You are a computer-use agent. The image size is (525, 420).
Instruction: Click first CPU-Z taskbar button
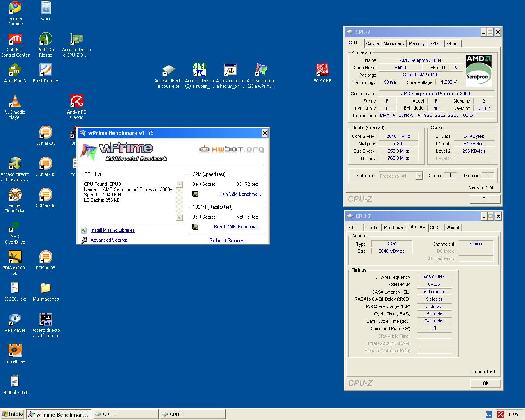(x=126, y=414)
